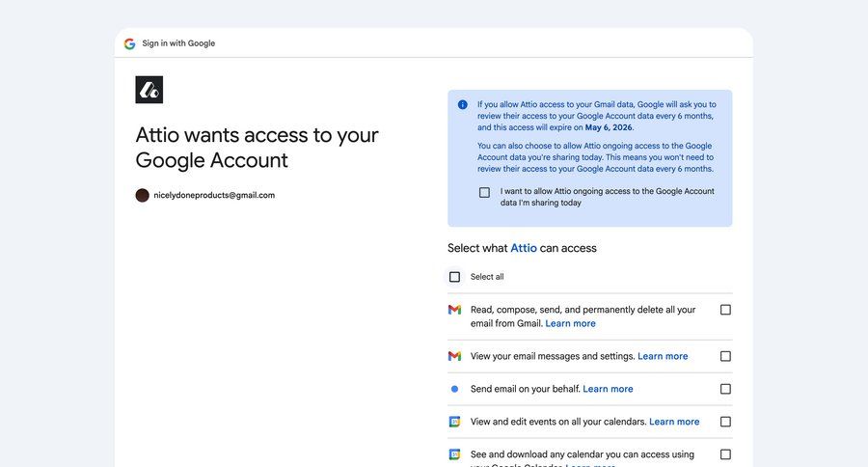Check the box for See and download any calendar
Screen dimensions: 868x467
coord(725,454)
